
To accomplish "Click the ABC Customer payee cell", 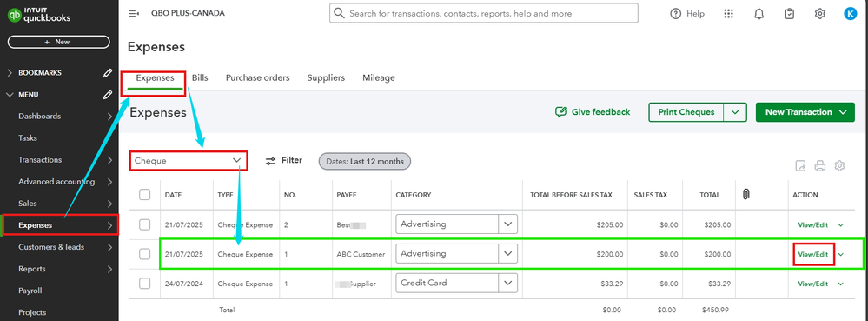I will [361, 255].
